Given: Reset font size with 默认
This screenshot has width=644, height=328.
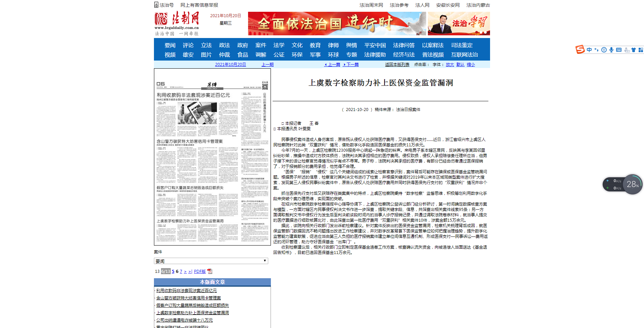Looking at the screenshot, I should pos(460,64).
